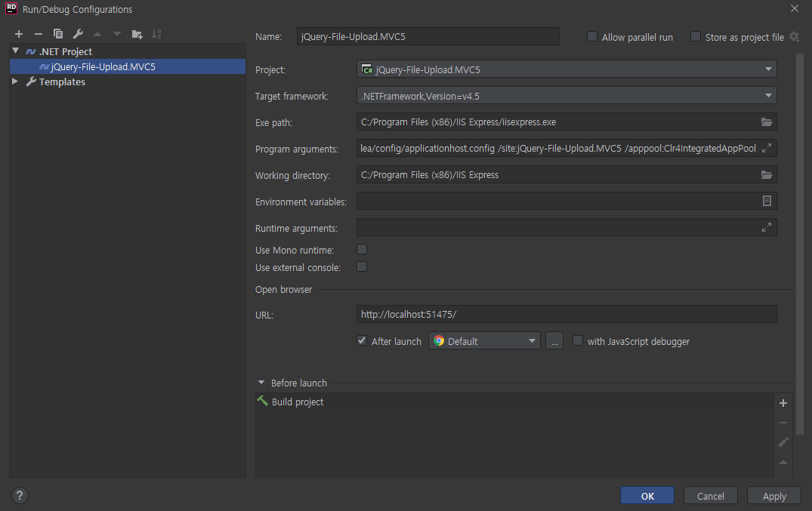Click in the Name input field
Viewport: 812px width, 511px height.
(x=428, y=36)
